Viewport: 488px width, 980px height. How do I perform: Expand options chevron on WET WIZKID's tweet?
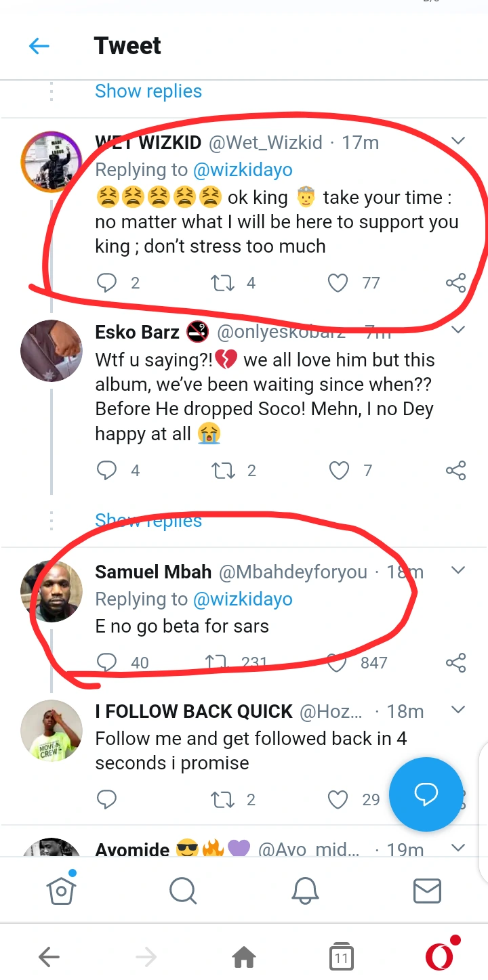pyautogui.click(x=458, y=142)
